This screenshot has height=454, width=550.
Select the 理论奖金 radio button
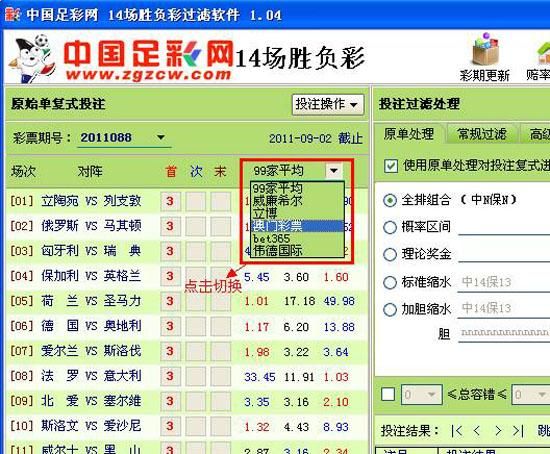390,254
